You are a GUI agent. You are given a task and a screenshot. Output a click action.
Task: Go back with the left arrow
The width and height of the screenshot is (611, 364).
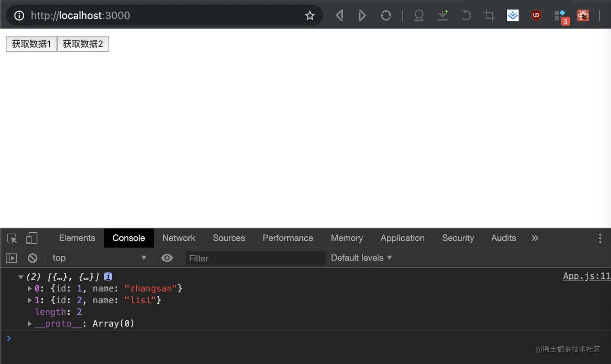tap(339, 16)
